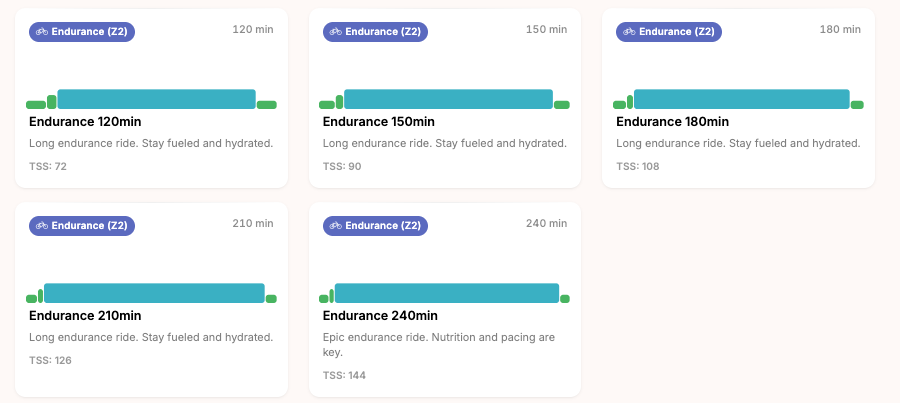This screenshot has height=403, width=900.
Task: Click the teal main block in the 120min chart
Action: point(156,99)
